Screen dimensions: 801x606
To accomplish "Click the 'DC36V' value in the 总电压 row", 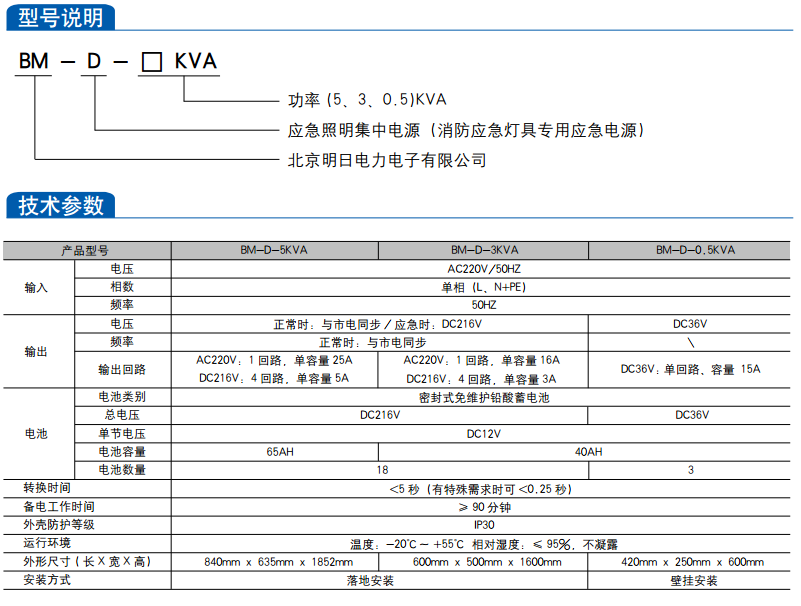I will [692, 415].
